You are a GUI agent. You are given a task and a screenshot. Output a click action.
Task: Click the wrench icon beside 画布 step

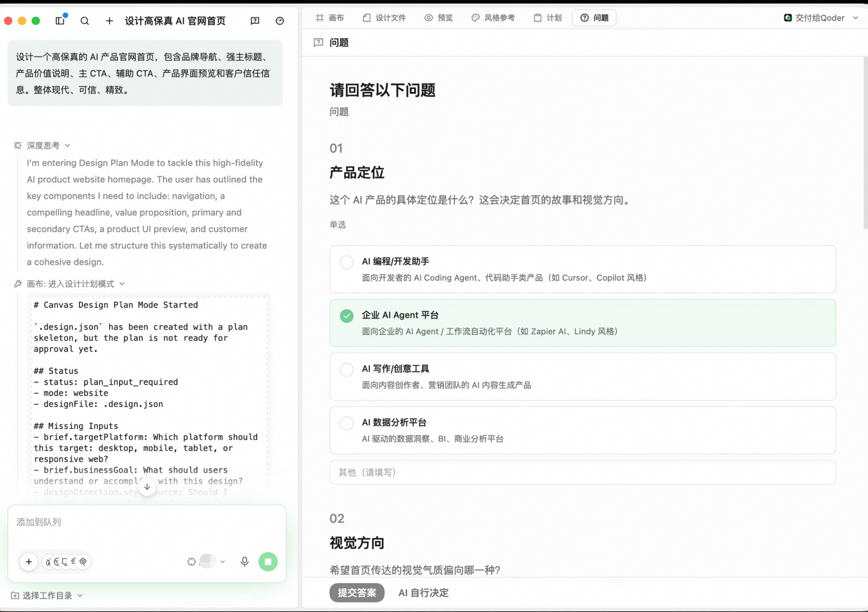tap(18, 284)
